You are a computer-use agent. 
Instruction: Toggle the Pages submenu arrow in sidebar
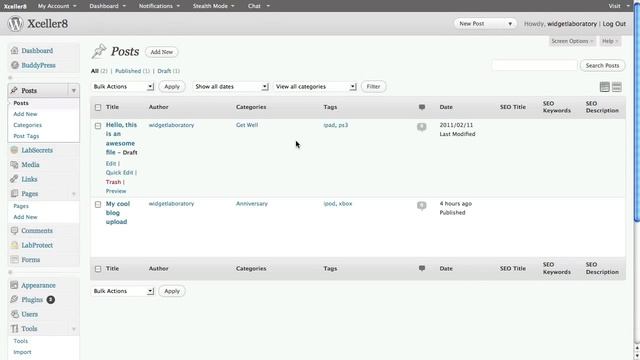tap(74, 193)
